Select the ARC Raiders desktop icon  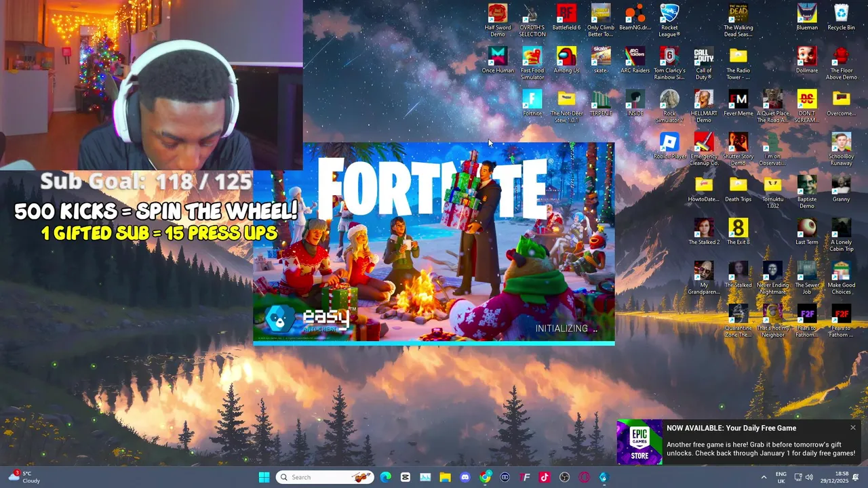point(635,60)
